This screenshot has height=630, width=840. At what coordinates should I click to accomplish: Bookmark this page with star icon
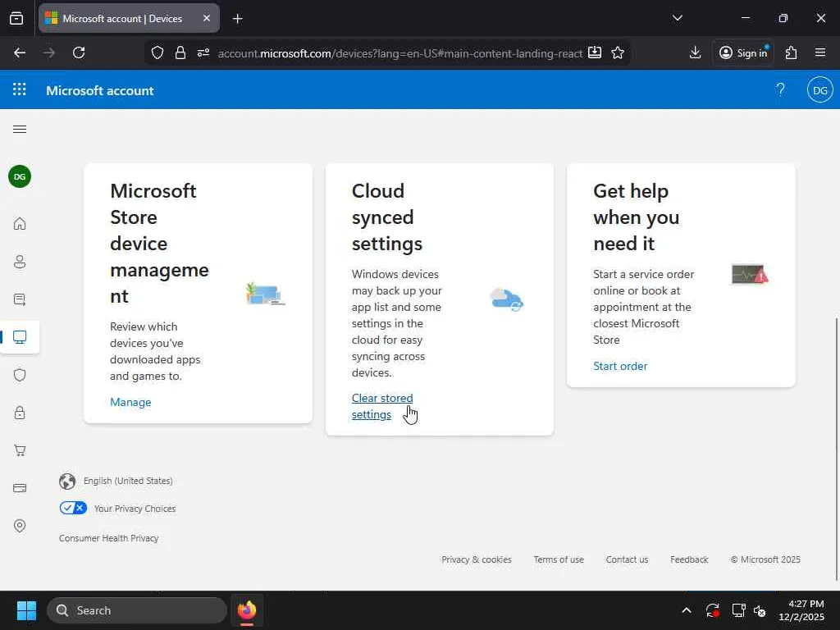[x=618, y=52]
